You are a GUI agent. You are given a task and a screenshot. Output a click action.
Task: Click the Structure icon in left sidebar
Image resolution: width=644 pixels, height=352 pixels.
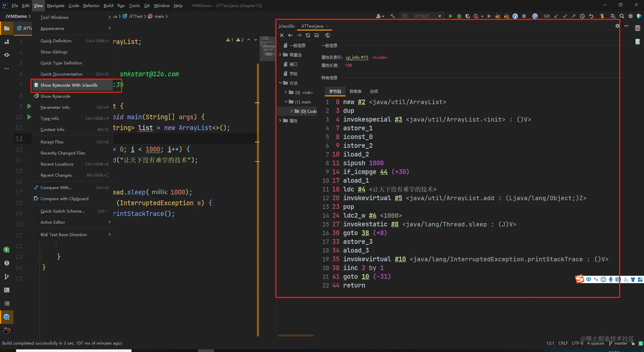coord(7,42)
